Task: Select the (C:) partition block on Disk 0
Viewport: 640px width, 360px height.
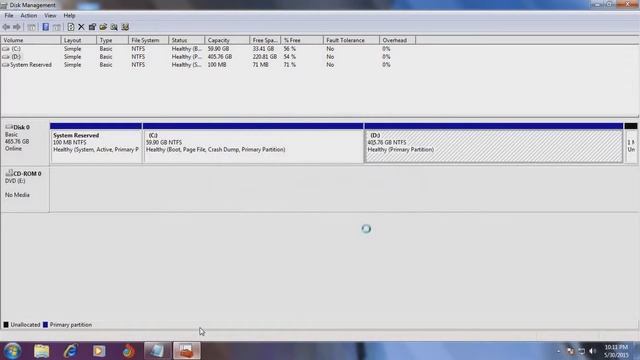Action: point(253,143)
